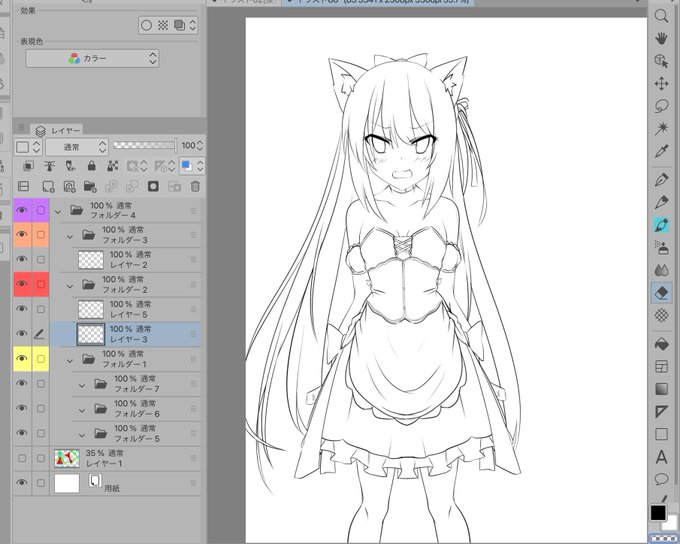Collapse フォルダー 2 chevron
Viewport: 680px width, 544px height.
(x=70, y=286)
